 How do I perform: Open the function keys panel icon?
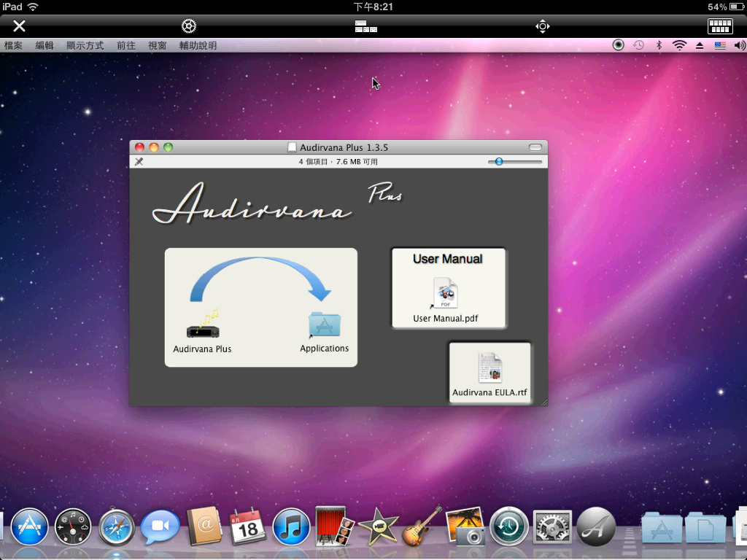coord(366,26)
